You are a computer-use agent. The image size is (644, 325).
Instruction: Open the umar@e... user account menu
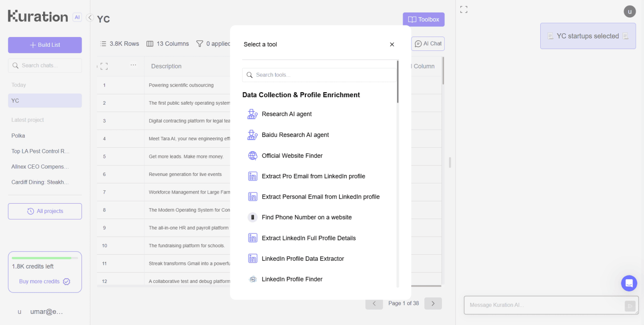click(40, 312)
